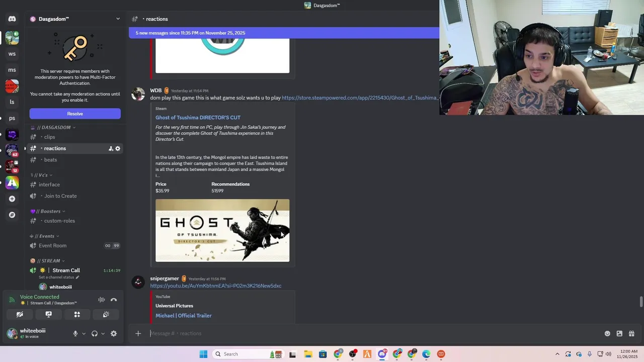Viewport: 644px width, 362px height.
Task: Open the 'ps' server
Action: click(x=12, y=118)
